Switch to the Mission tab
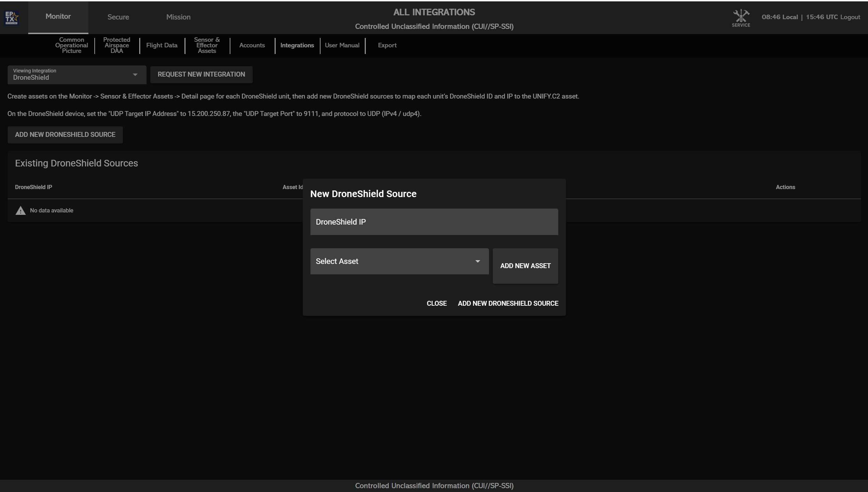 tap(178, 17)
